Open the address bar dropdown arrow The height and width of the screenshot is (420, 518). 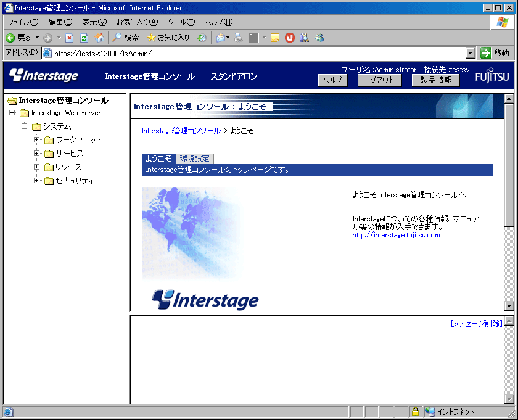[471, 53]
